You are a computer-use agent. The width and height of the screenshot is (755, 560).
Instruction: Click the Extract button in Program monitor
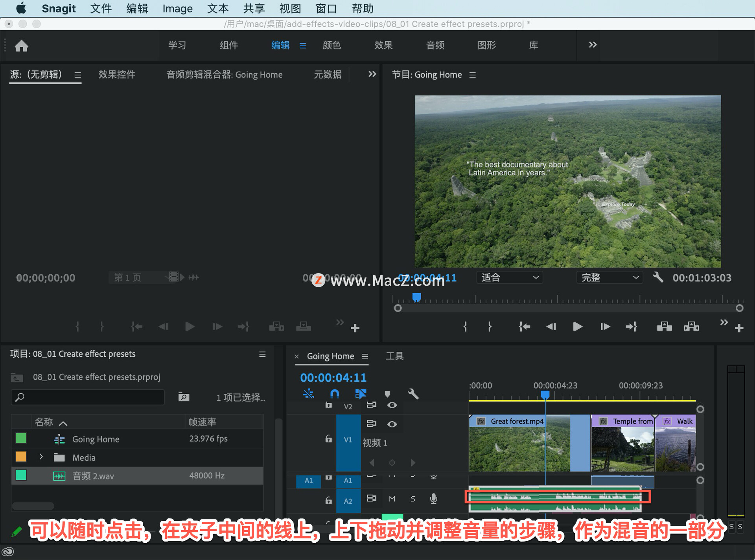(x=691, y=327)
